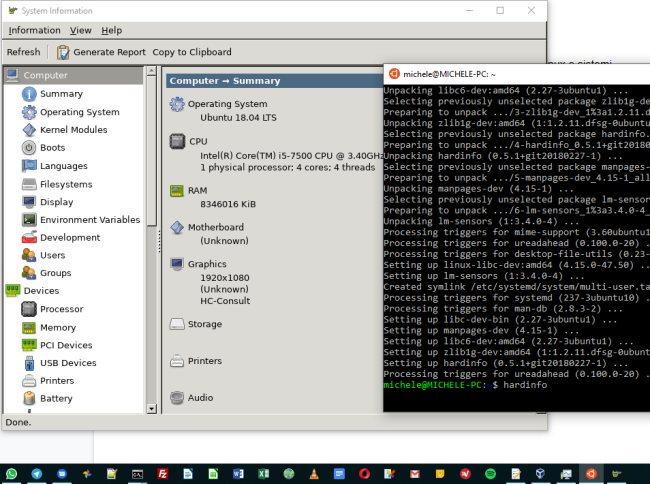Screen dimensions: 650x484
Task: Open Opera from the taskbar
Action: tap(364, 473)
